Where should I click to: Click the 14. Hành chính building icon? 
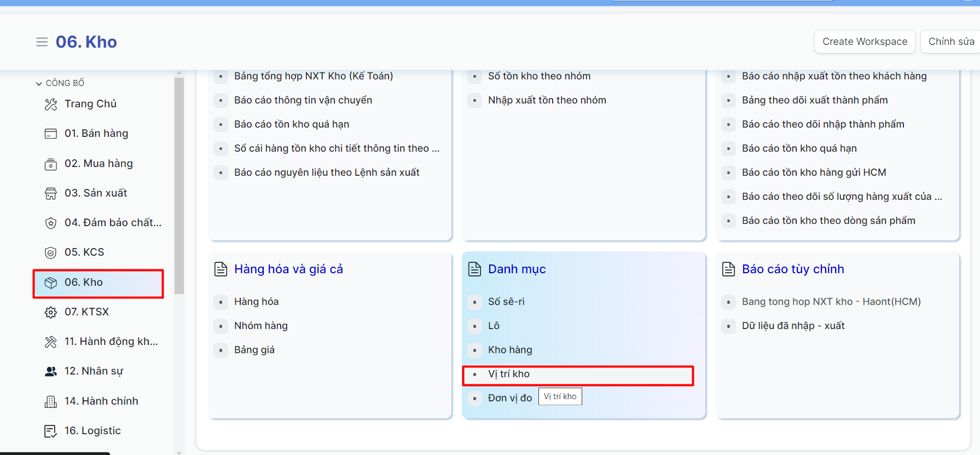51,401
